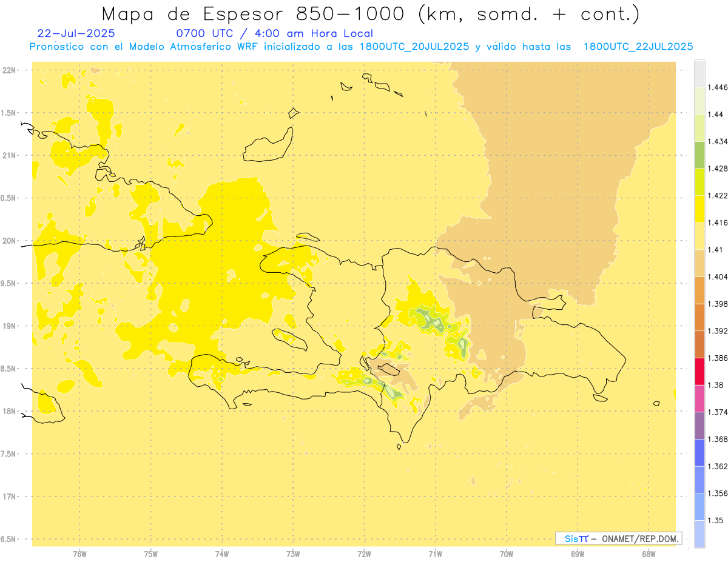Click the WRF forecast description line starting 'Pronóstico con el Modelo'
This screenshot has width=728, height=562.
tap(361, 47)
